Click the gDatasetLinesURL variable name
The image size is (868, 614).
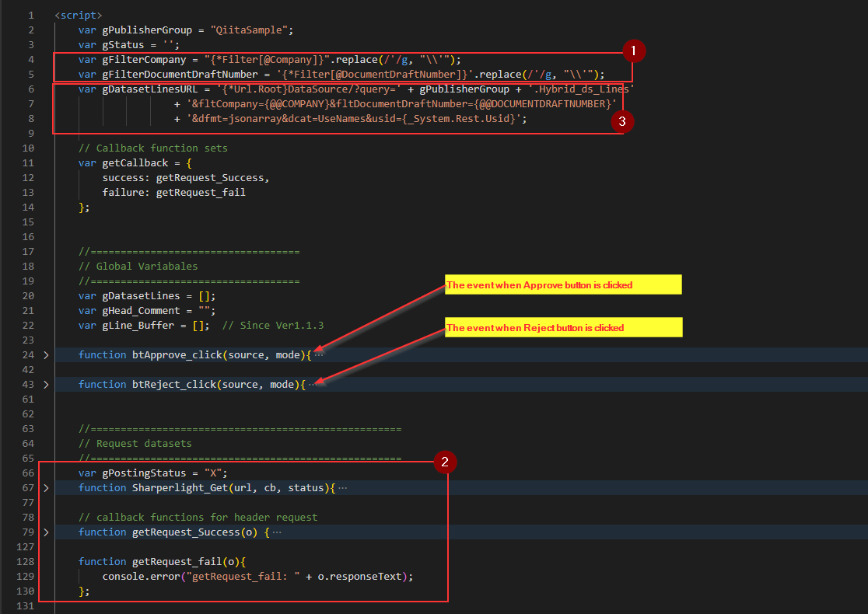click(149, 89)
